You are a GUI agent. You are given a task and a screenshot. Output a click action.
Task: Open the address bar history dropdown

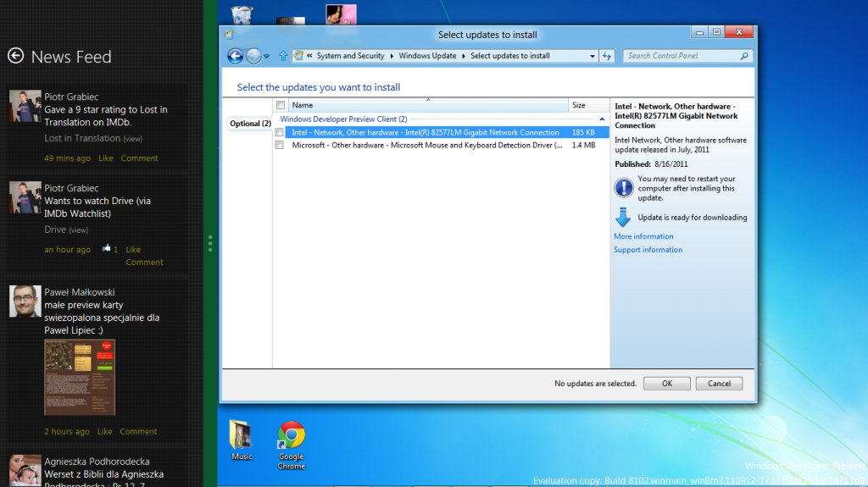(593, 56)
